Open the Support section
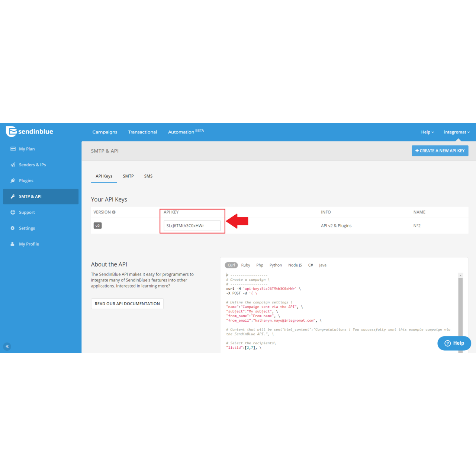 coord(27,212)
